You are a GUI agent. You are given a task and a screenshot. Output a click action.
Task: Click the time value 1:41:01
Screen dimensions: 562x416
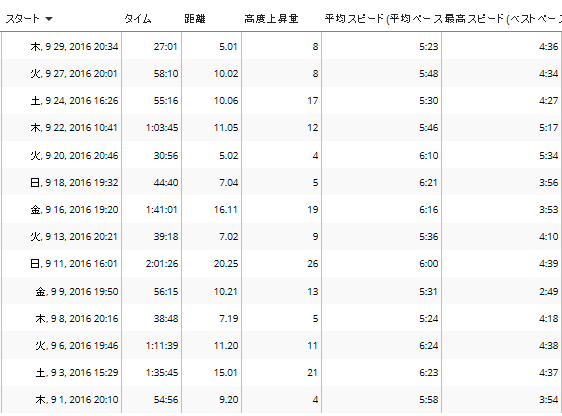[x=162, y=210]
